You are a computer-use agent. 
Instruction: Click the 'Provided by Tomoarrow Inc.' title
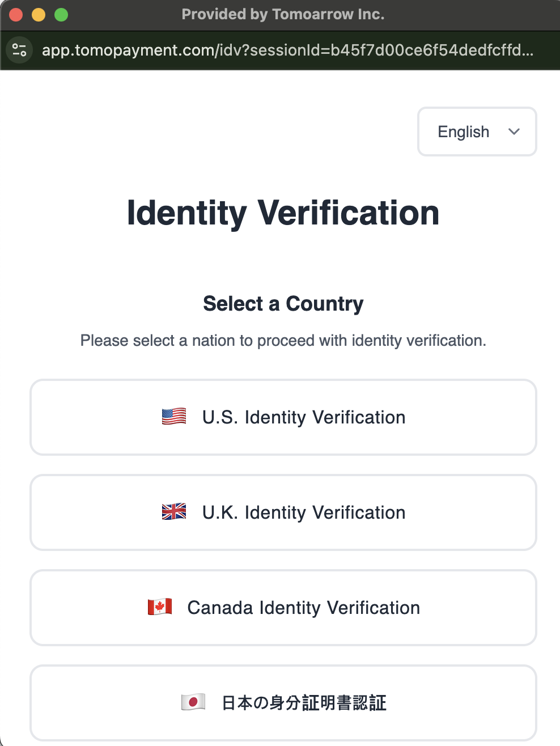click(283, 14)
